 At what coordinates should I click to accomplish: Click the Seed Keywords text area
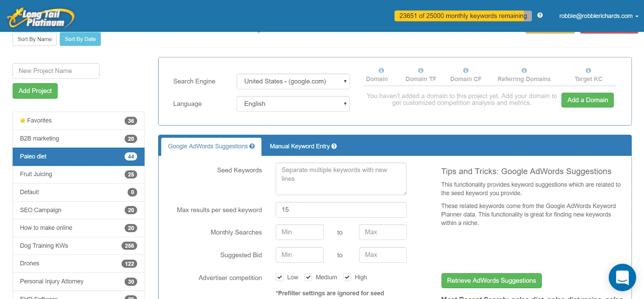[x=341, y=179]
